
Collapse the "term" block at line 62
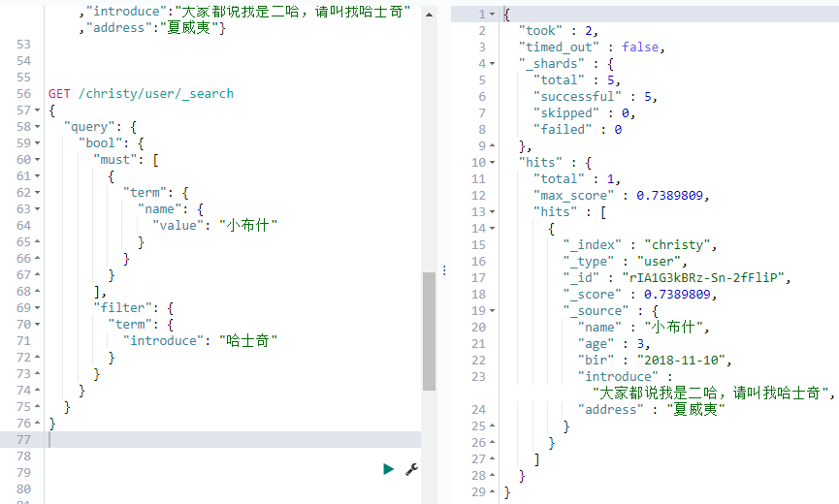38,193
